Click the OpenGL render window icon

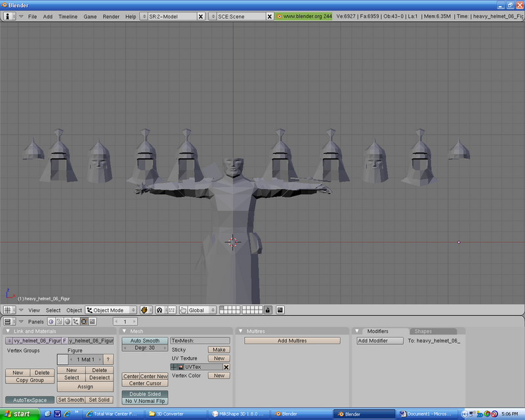tap(280, 310)
